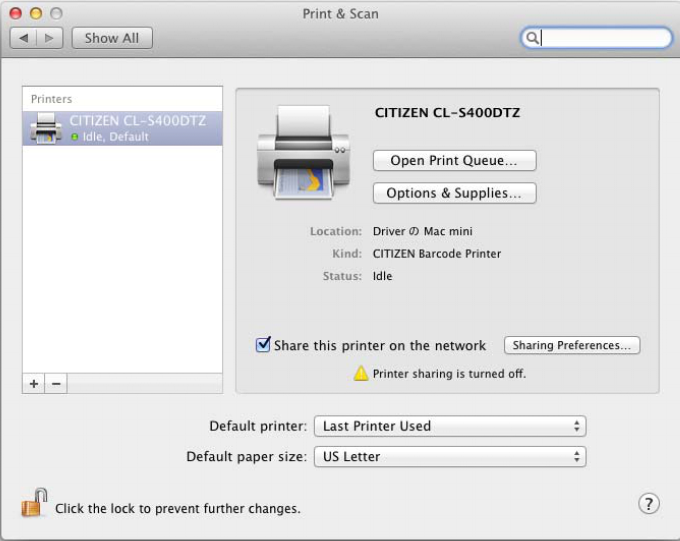
Task: Open Print Queue
Action: coord(454,161)
